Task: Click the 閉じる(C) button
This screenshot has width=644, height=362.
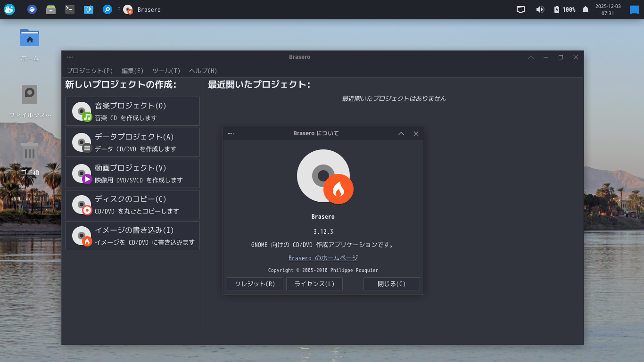Action: tap(392, 284)
